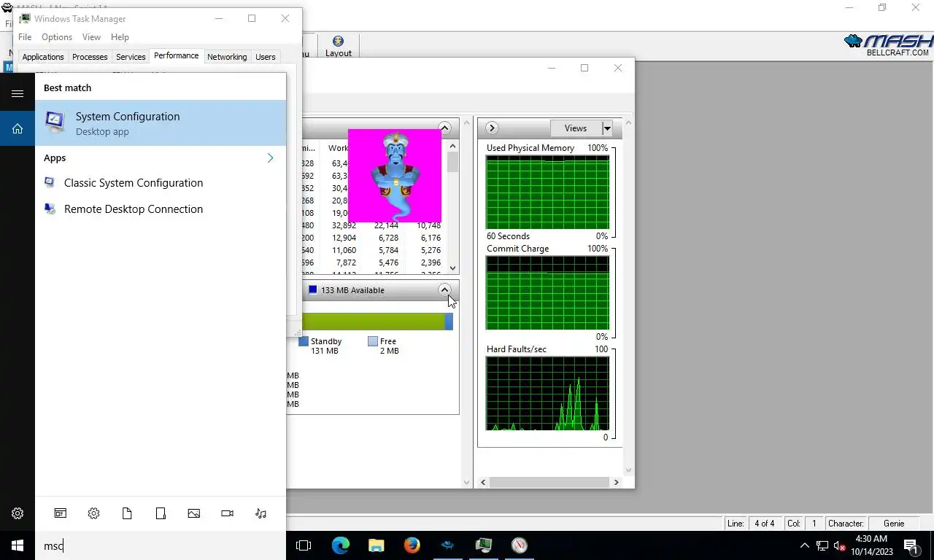Switch to Networking tab
Viewport: 934px width, 560px height.
(227, 57)
